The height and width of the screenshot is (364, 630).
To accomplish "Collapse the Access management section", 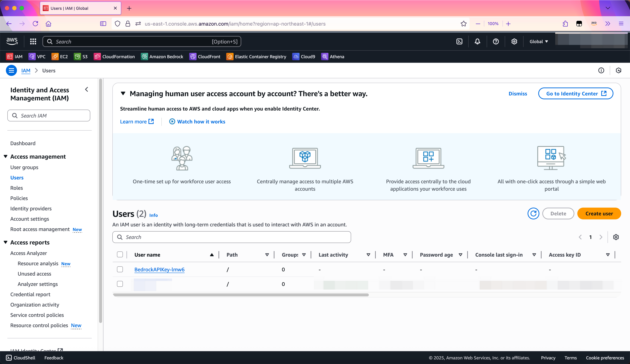I will click(6, 157).
